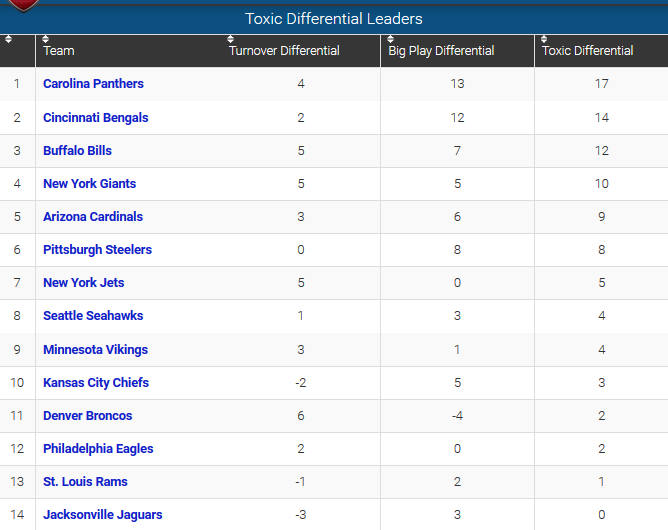Open the Arizona Cardinals team link

[x=93, y=216]
